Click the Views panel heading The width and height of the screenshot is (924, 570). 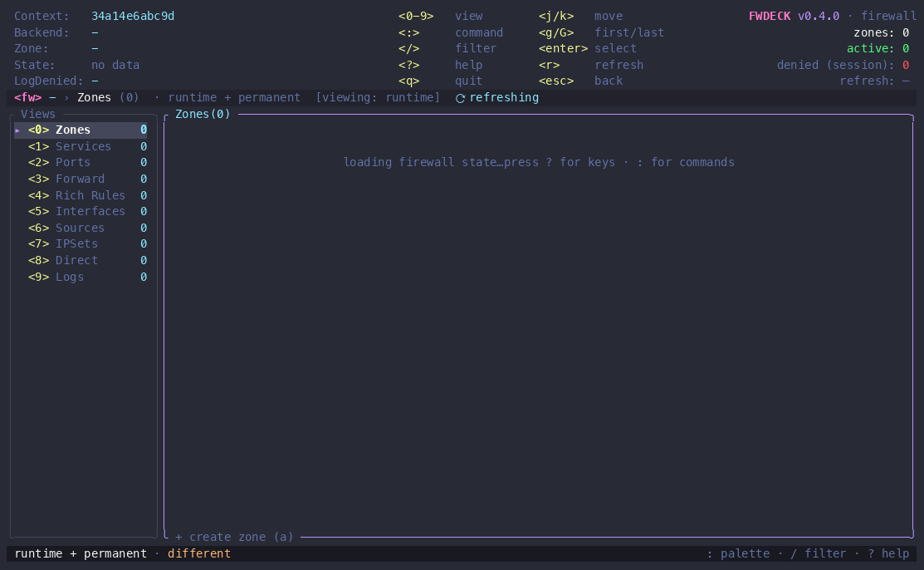(x=38, y=114)
